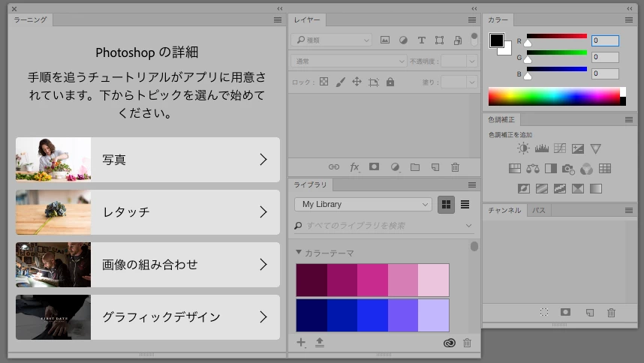
Task: Add Gradient Map adjustment
Action: pos(596,188)
